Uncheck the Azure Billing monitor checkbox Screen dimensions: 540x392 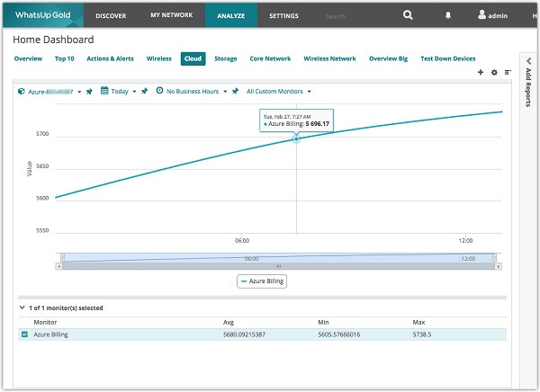tap(24, 334)
